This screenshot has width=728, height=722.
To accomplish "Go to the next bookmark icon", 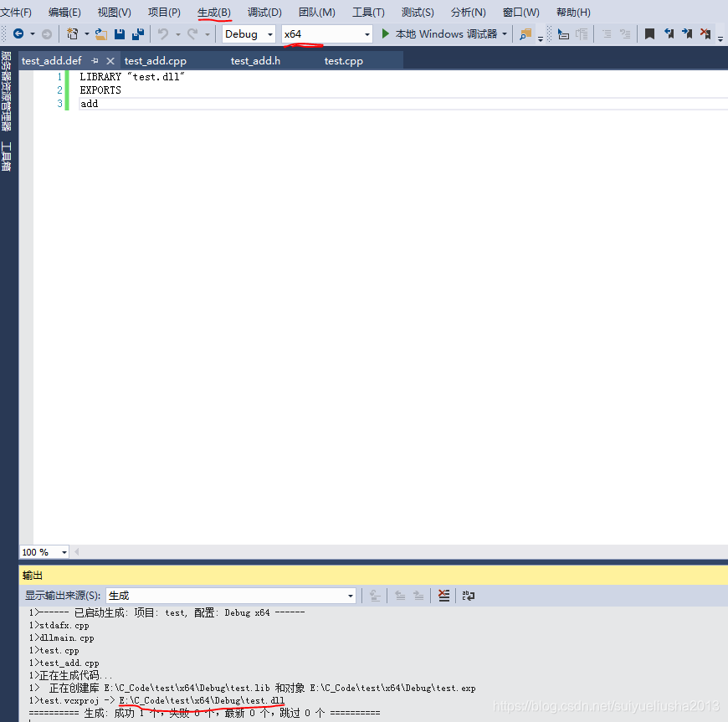I will pyautogui.click(x=687, y=34).
